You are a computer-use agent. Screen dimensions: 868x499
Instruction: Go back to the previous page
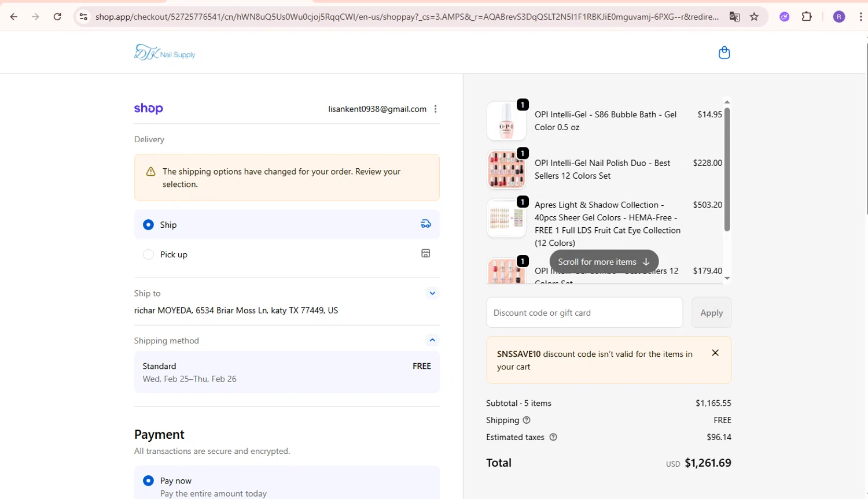[14, 17]
